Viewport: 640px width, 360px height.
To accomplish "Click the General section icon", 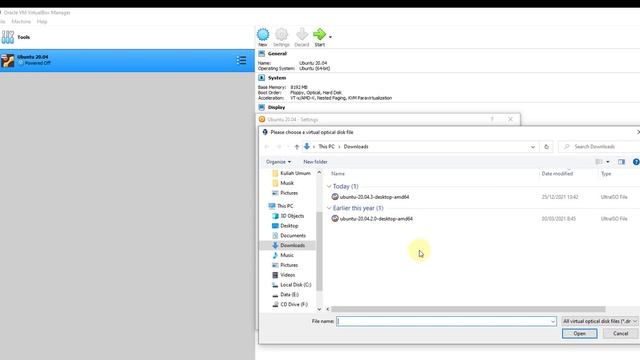I will pos(262,53).
